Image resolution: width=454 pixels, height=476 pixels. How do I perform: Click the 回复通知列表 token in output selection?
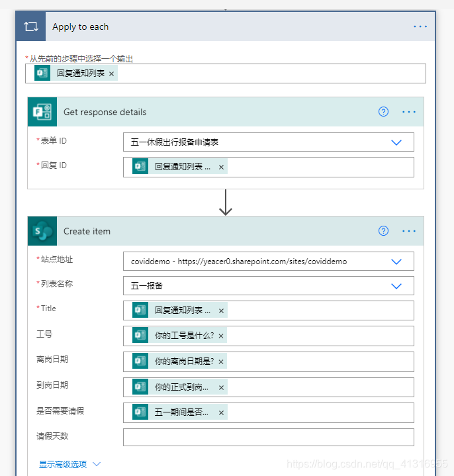pos(75,73)
